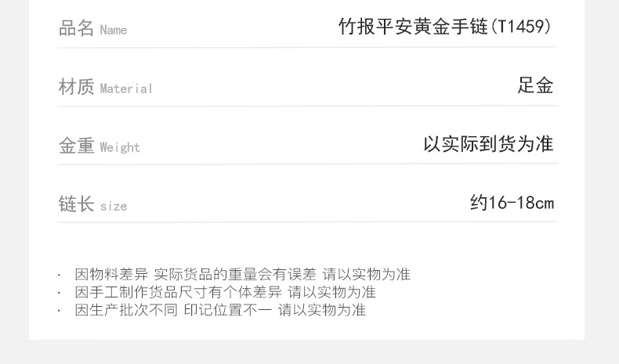Viewport: 619px width, 364px height.
Task: Select the material value 足金
Action: click(535, 85)
